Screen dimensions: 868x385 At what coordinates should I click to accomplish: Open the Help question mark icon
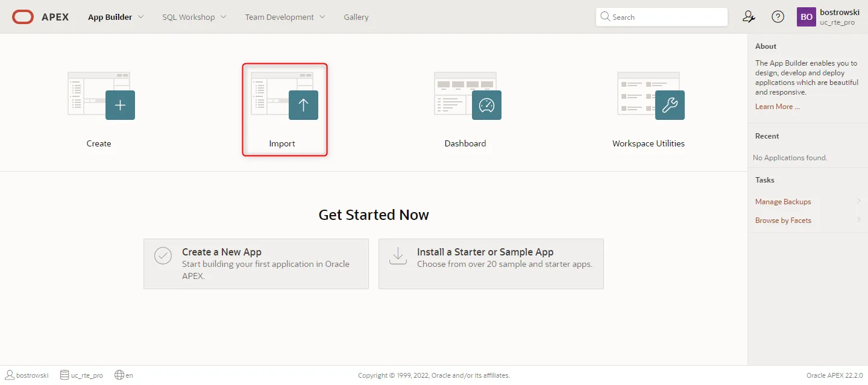click(x=778, y=17)
